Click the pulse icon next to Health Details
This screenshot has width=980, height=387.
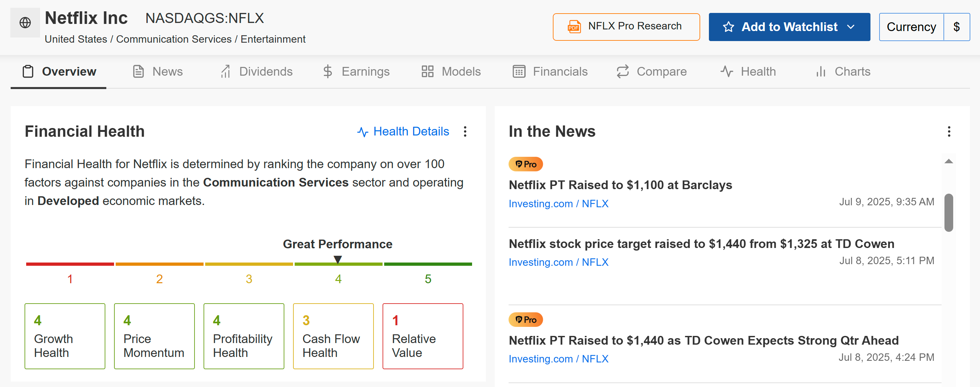coord(363,132)
